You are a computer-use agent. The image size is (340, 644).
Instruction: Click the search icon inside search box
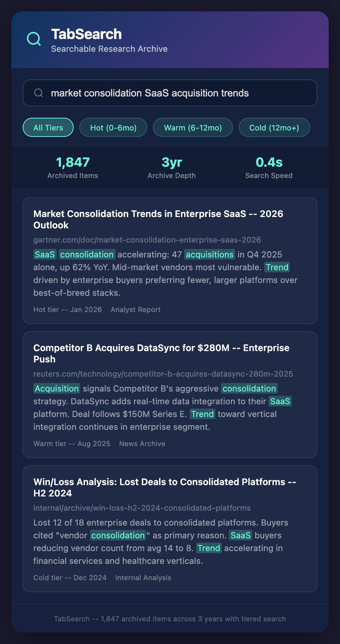pyautogui.click(x=39, y=93)
